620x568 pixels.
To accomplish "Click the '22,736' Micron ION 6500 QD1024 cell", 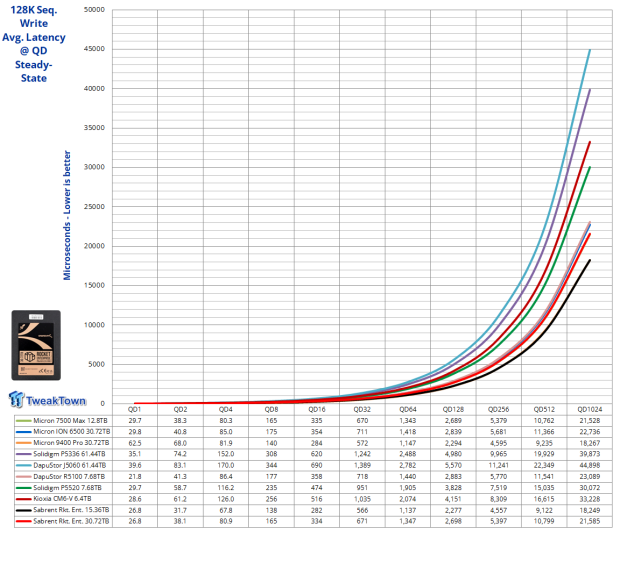I will (x=590, y=432).
